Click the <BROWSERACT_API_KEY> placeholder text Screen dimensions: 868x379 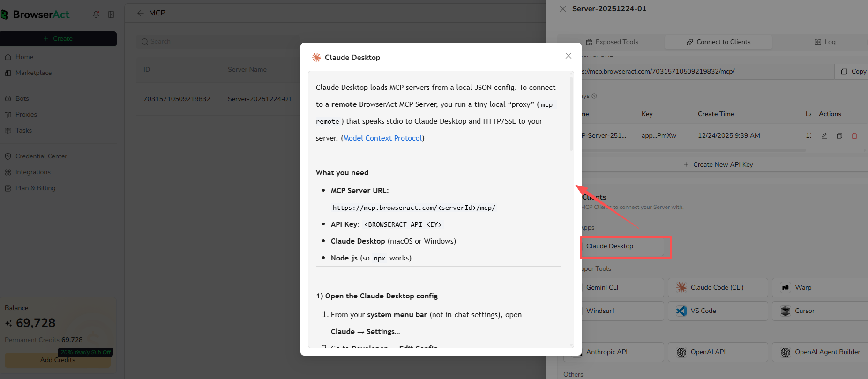403,225
